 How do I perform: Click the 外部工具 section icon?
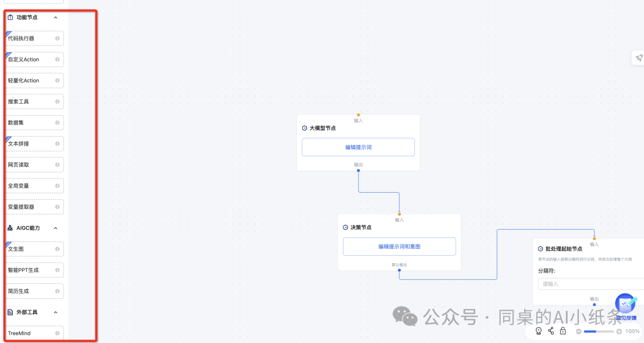10,312
